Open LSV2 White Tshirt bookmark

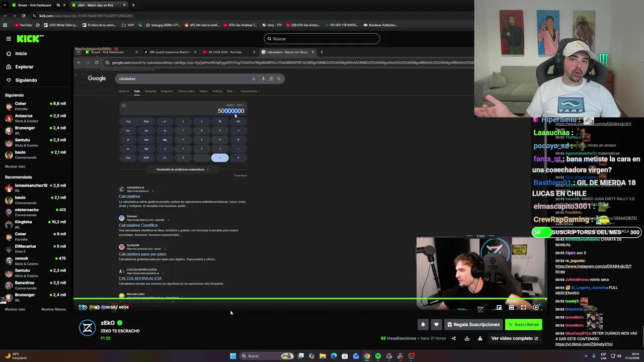(60, 25)
